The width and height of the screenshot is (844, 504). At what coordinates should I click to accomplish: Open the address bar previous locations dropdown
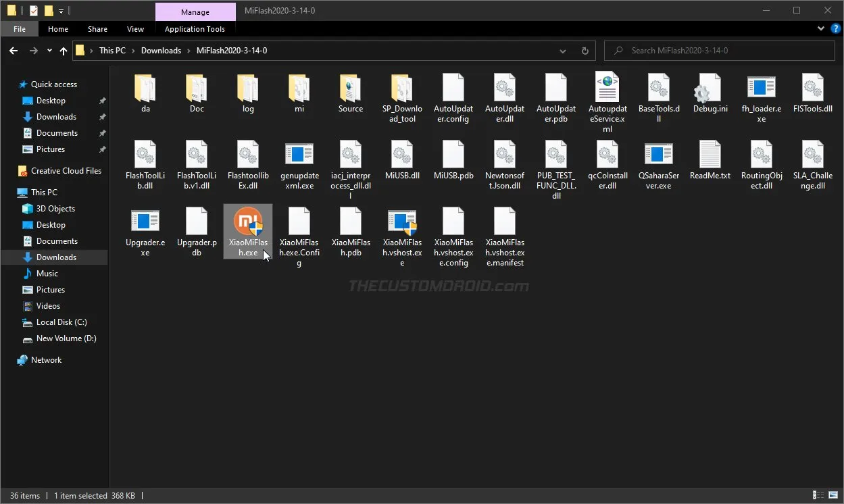tap(563, 50)
